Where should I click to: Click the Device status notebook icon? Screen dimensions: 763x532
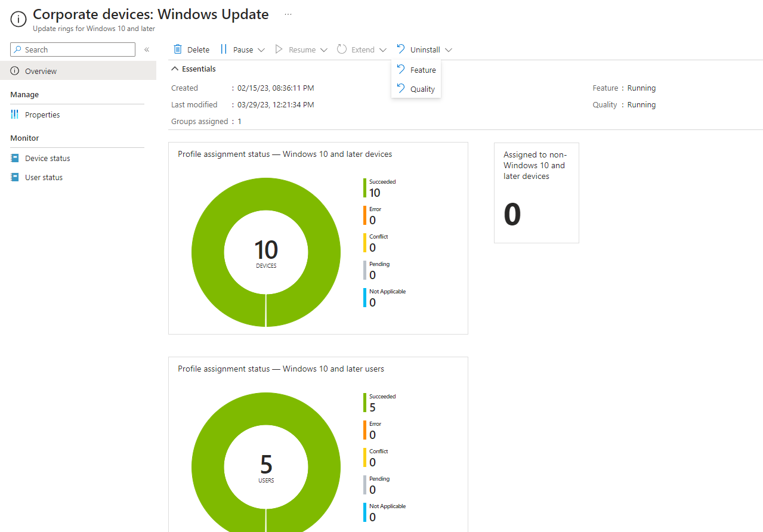pyautogui.click(x=15, y=158)
